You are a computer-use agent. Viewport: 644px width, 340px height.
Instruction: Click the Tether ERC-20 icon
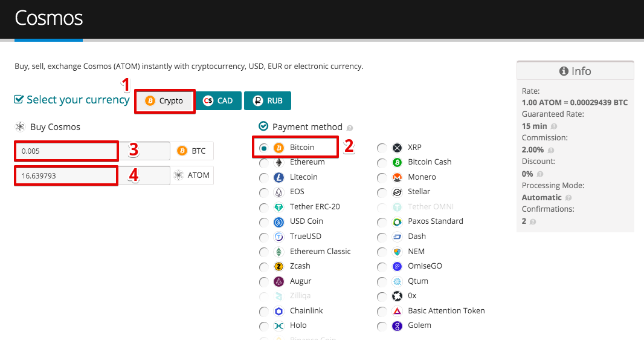[x=279, y=208]
